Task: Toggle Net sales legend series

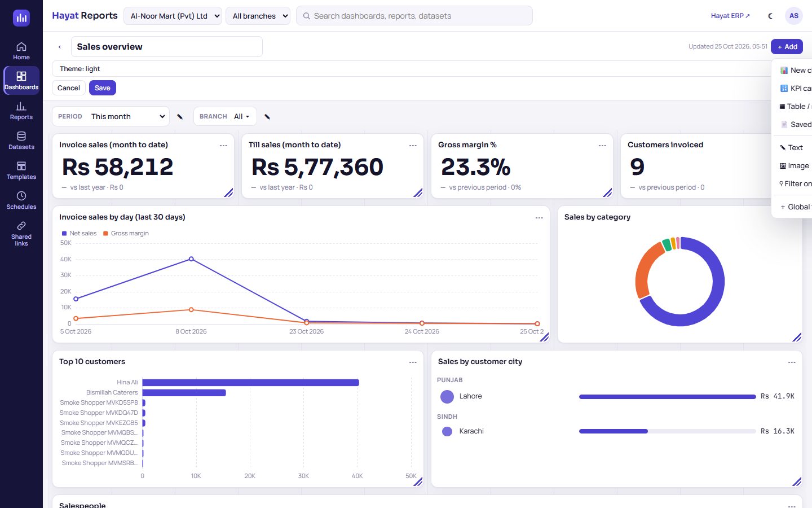Action: tap(79, 233)
